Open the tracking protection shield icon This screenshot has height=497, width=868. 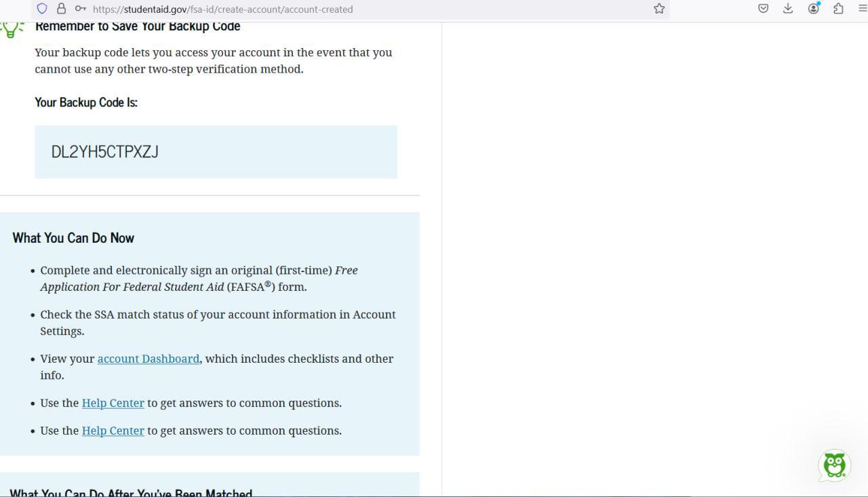(x=42, y=9)
